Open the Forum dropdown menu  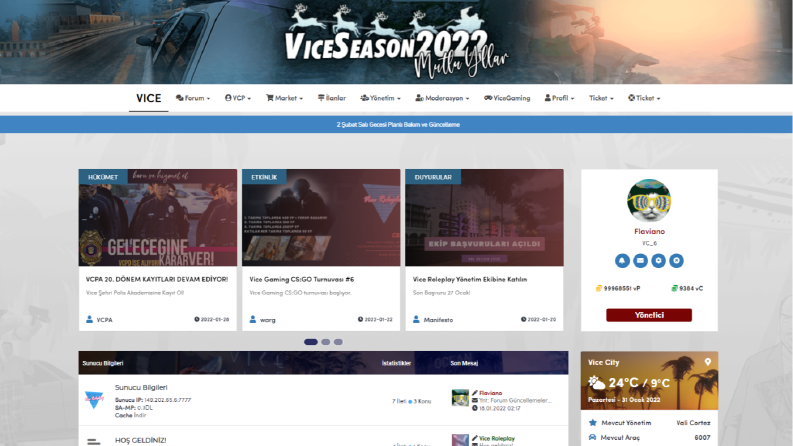click(x=193, y=98)
